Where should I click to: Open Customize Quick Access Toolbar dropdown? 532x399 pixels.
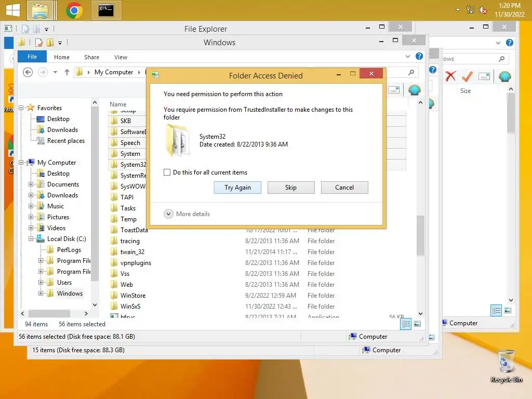[x=60, y=43]
